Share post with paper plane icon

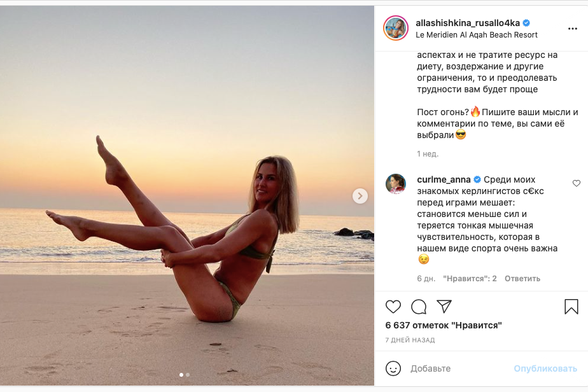click(444, 306)
